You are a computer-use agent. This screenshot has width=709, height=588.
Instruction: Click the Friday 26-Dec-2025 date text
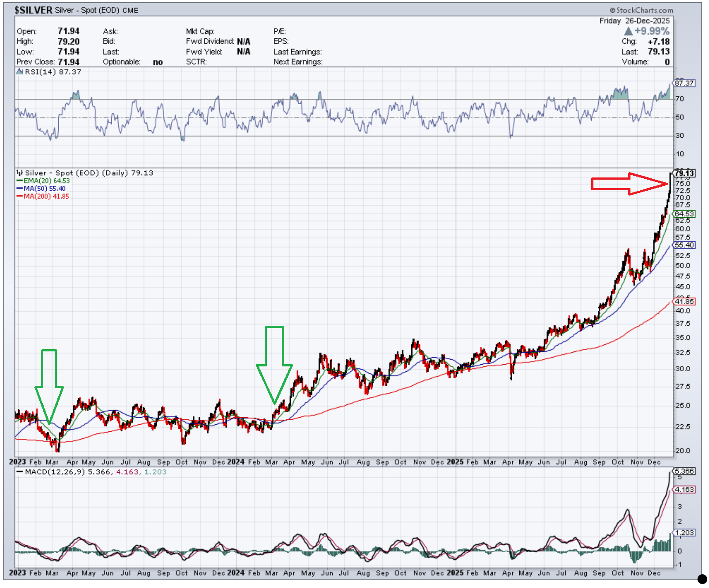pos(634,21)
